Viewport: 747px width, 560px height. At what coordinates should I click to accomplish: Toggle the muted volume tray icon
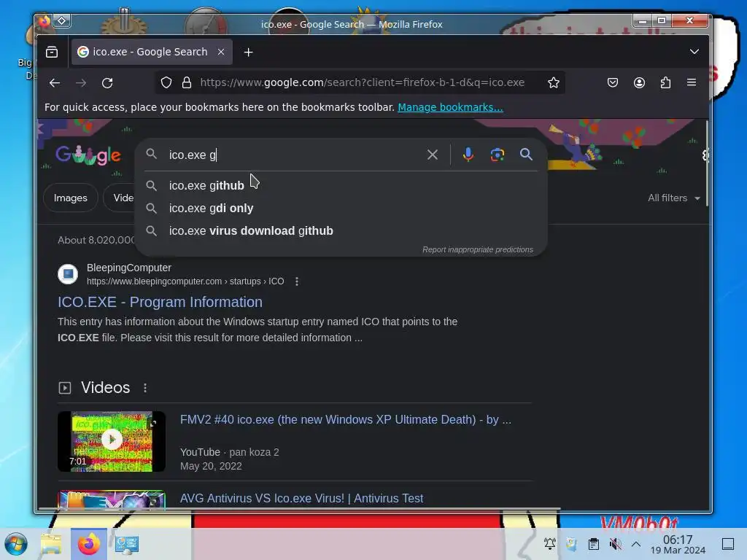point(615,543)
